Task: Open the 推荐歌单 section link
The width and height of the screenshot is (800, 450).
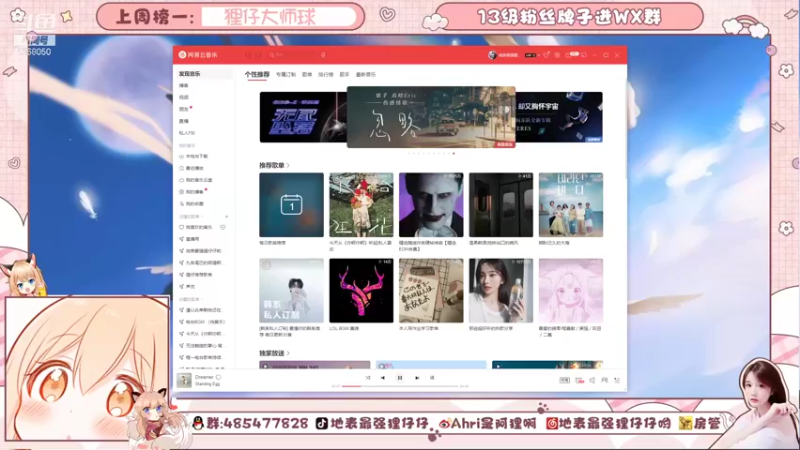Action: [x=274, y=165]
